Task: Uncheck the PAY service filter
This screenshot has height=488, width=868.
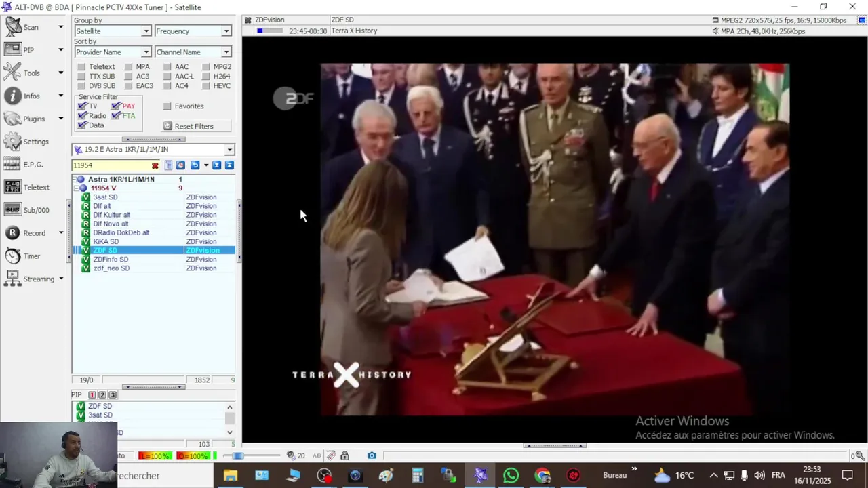Action: pos(116,106)
